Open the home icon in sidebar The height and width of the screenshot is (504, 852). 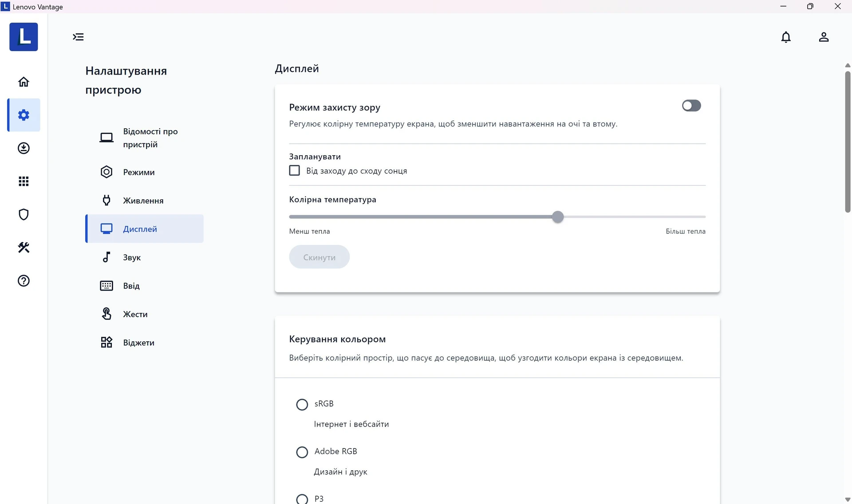(24, 82)
